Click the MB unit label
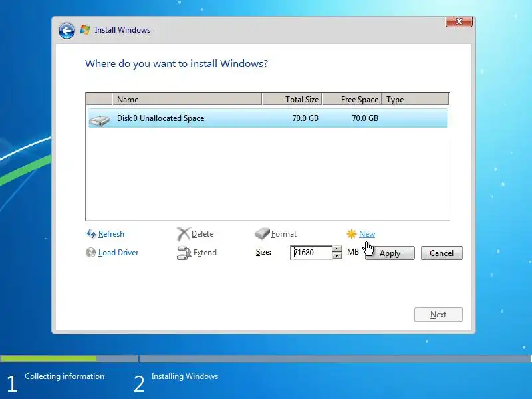 point(353,252)
